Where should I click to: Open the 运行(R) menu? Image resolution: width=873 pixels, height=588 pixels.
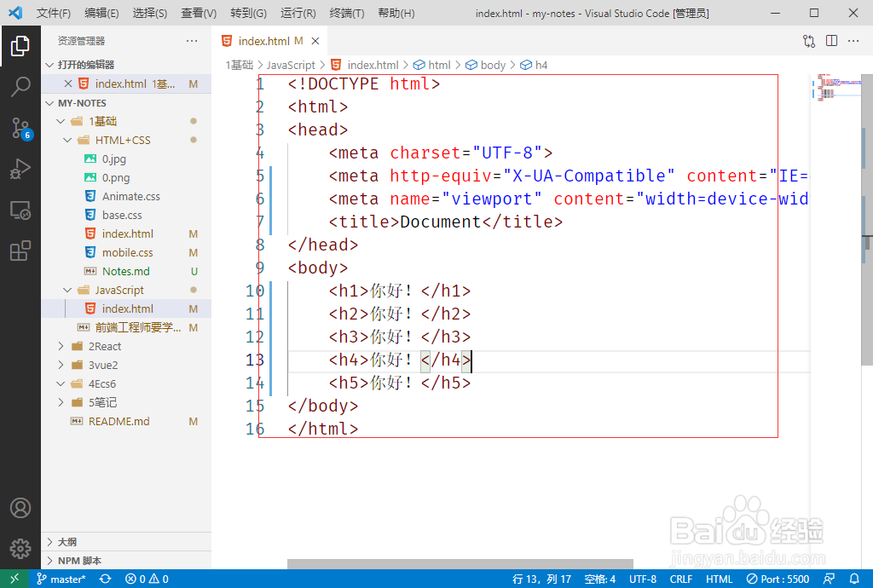[x=298, y=13]
